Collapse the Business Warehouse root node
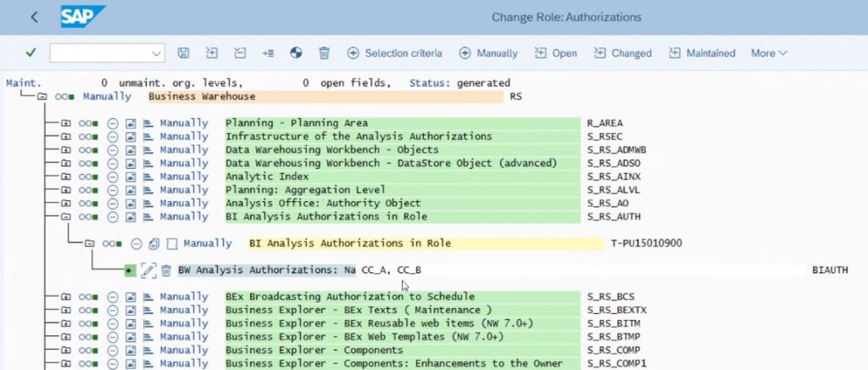The height and width of the screenshot is (370, 868). 42,97
